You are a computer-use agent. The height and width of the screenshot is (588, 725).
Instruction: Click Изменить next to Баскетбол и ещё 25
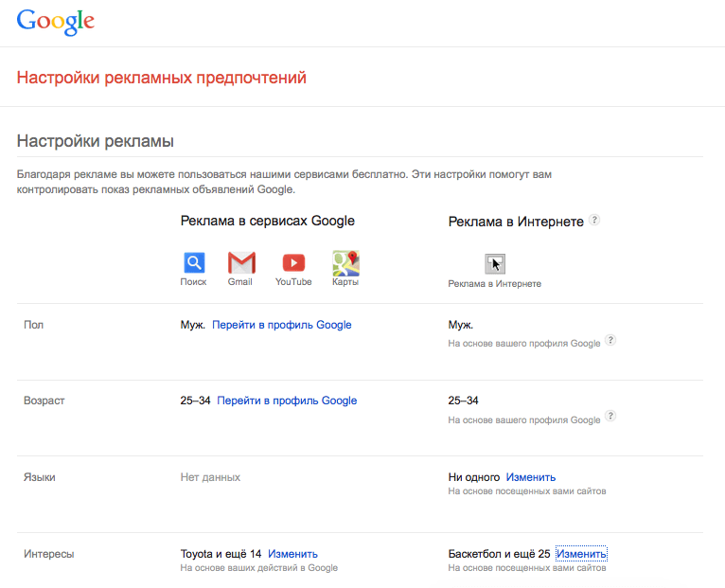click(581, 554)
